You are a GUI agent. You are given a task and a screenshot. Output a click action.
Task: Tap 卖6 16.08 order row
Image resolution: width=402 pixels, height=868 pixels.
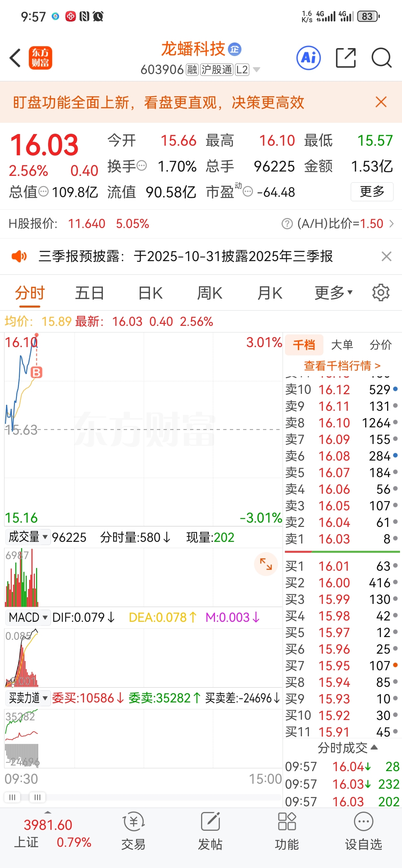click(342, 456)
